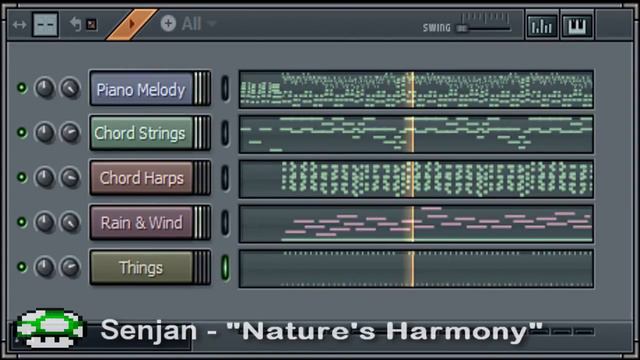
Task: Click the round plus icon before All
Action: coord(168,24)
